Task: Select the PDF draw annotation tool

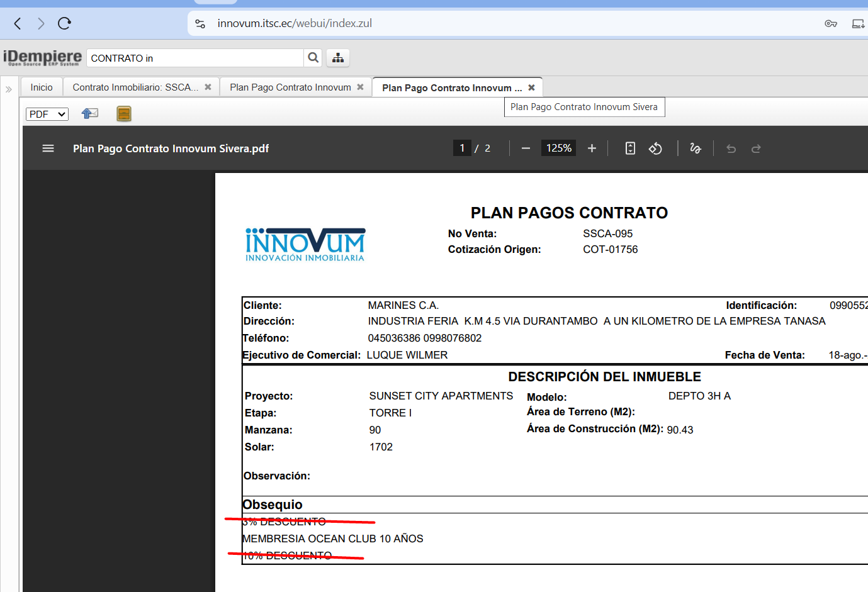Action: pyautogui.click(x=696, y=148)
